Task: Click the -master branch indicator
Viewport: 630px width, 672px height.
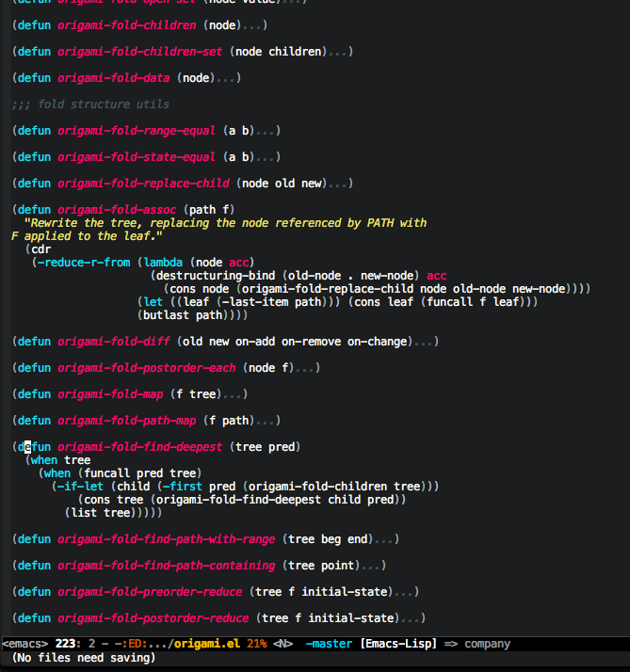Action: 329,644
